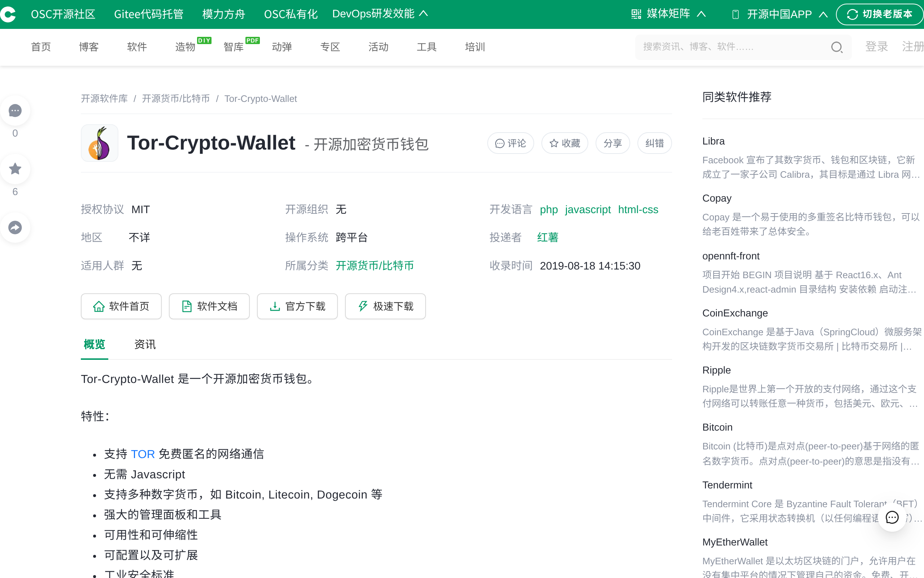Click 开源软件库 breadcrumb link
This screenshot has height=578, width=924.
tap(104, 99)
